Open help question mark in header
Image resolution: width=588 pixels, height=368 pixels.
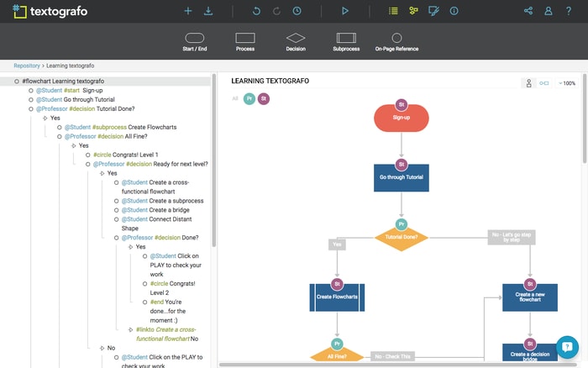tap(569, 11)
